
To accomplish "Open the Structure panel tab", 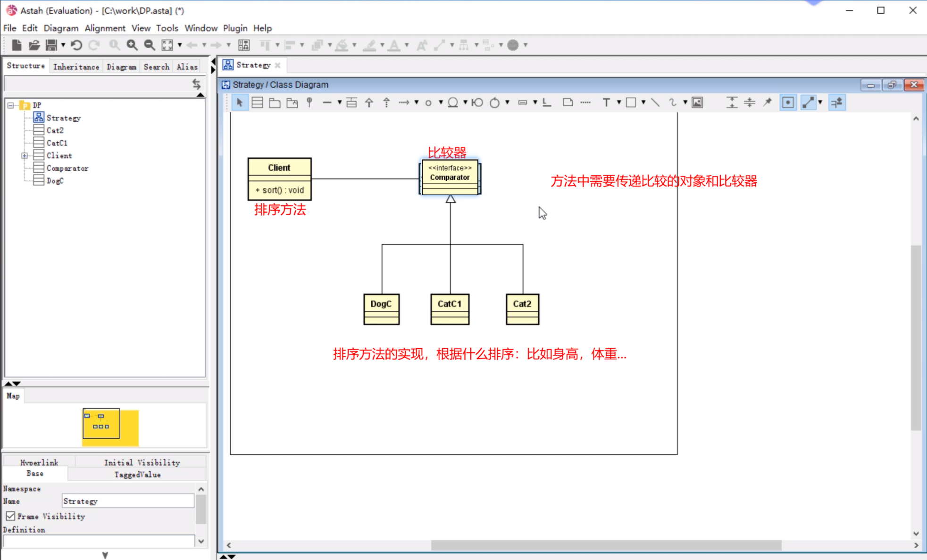I will pos(25,66).
